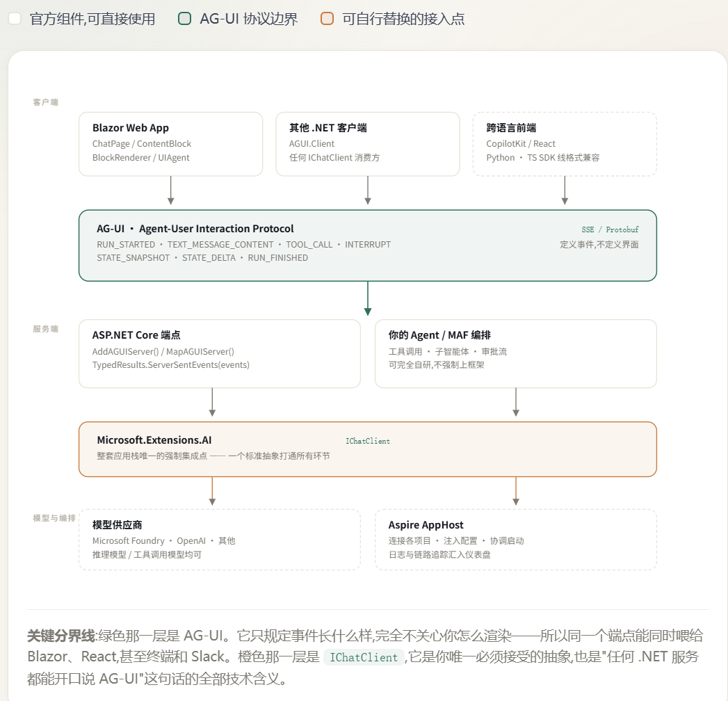This screenshot has height=701, width=728.
Task: Click the 模型供应商 card title
Action: (117, 524)
